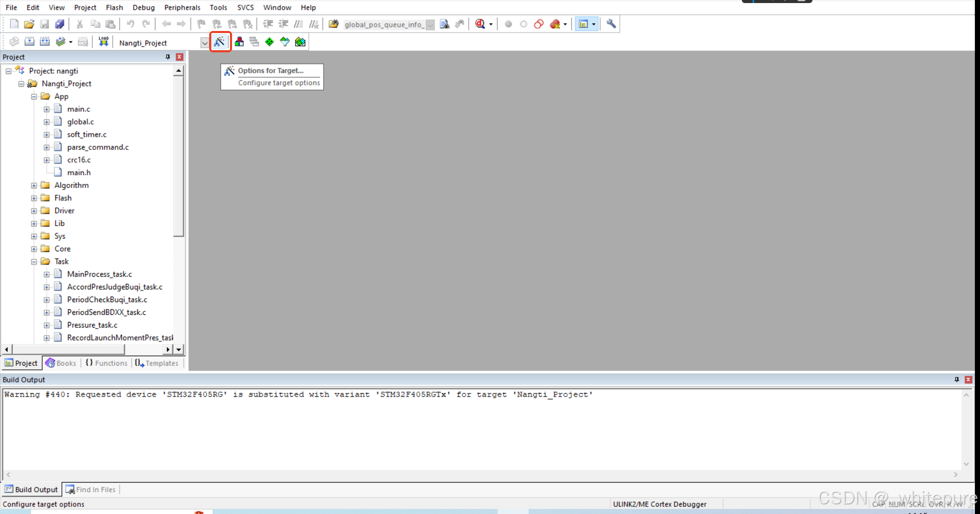Screen dimensions: 980x514
Task: Close the Project panel
Action: [179, 57]
